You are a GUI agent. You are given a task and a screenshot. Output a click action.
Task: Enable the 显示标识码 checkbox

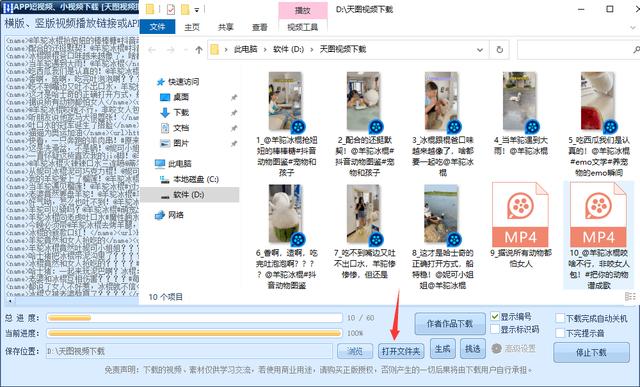495,329
